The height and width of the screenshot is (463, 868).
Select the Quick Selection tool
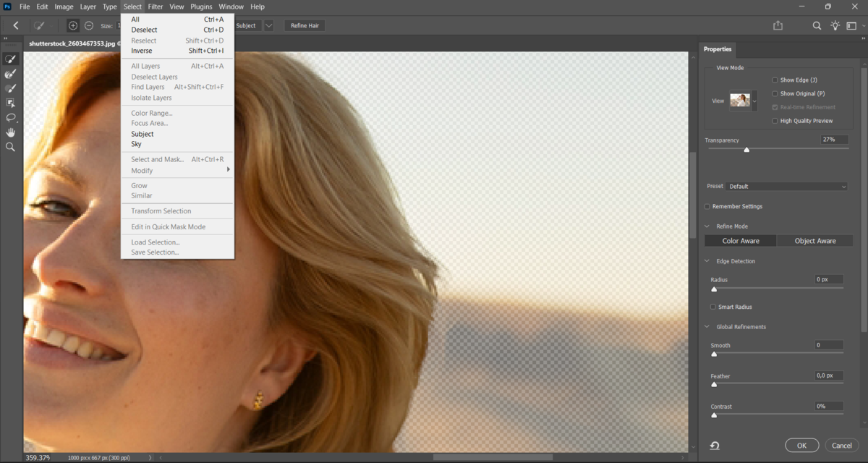11,59
